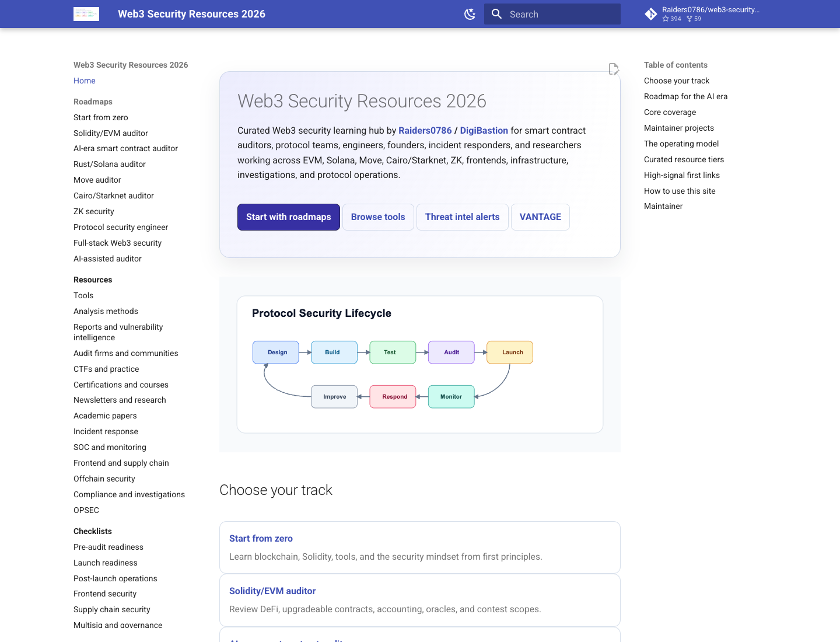This screenshot has height=642, width=840.
Task: Open Supply chain security checklist
Action: click(112, 609)
